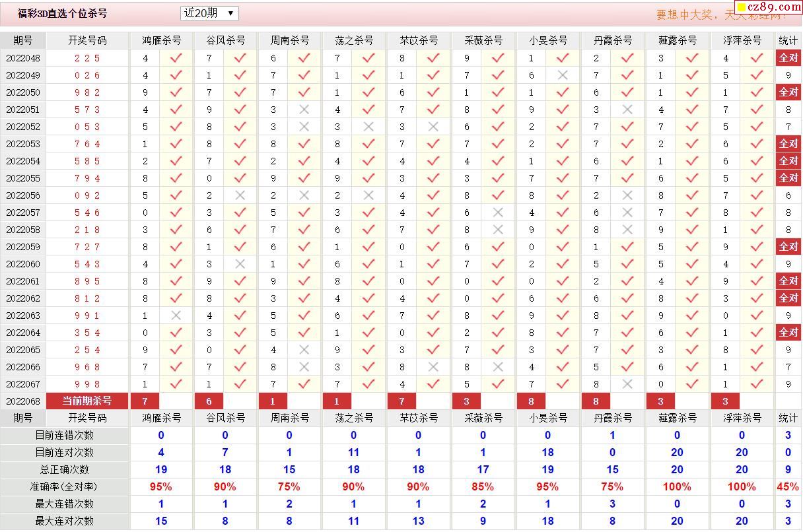Click current-period kill number 6 under 谷风杀号
The height and width of the screenshot is (532, 803).
209,401
